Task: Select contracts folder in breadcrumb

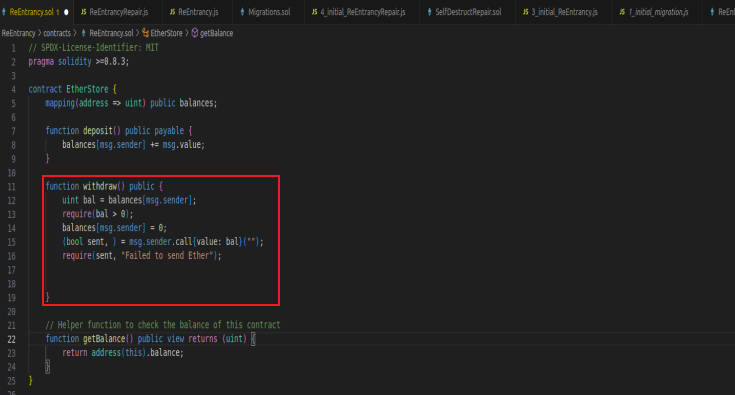Action: pos(57,33)
